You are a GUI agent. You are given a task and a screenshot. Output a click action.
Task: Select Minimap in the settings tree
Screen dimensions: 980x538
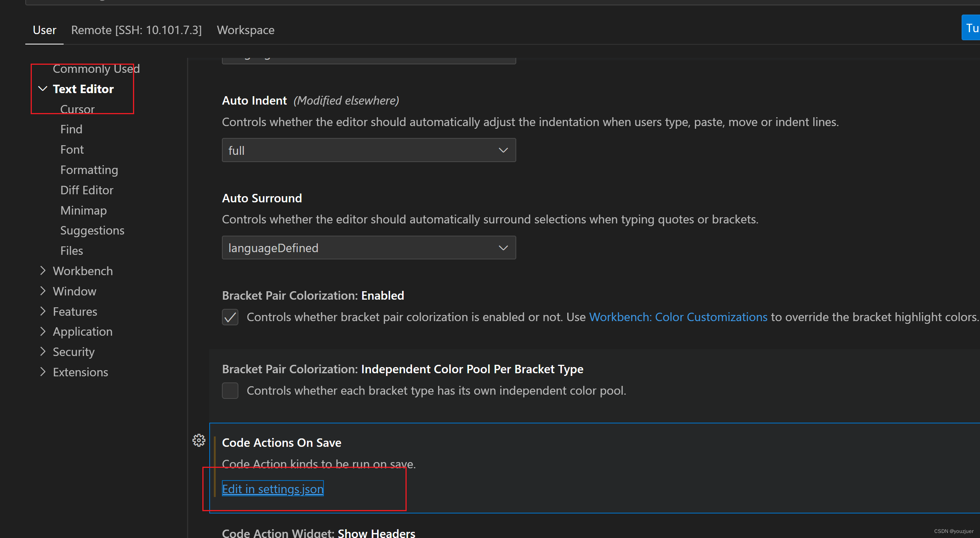84,210
